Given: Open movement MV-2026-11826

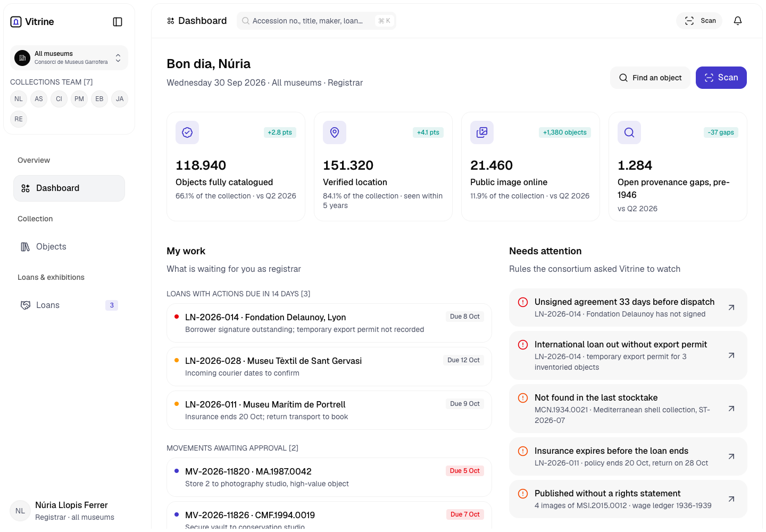Looking at the screenshot, I should click(329, 516).
